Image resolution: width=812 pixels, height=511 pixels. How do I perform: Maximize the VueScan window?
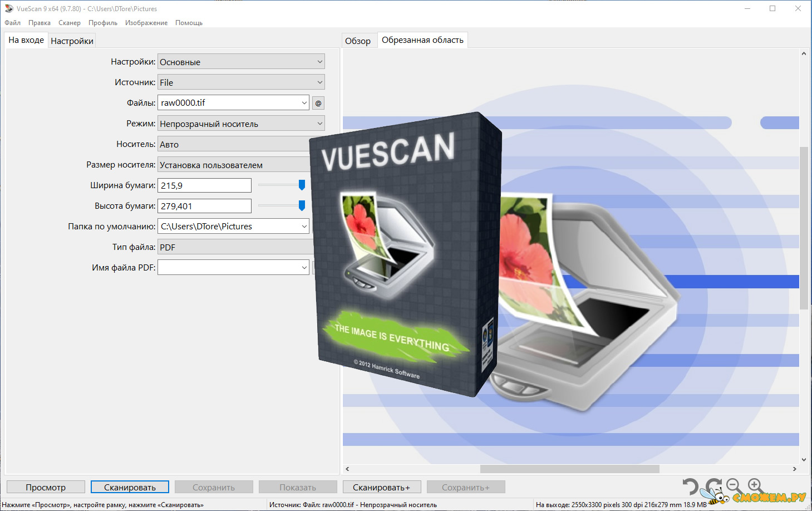pyautogui.click(x=772, y=8)
